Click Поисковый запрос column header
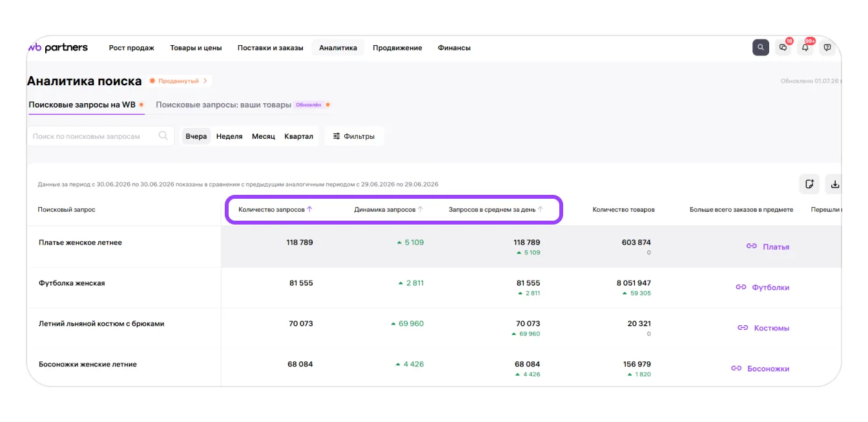This screenshot has width=868, height=422. point(67,210)
